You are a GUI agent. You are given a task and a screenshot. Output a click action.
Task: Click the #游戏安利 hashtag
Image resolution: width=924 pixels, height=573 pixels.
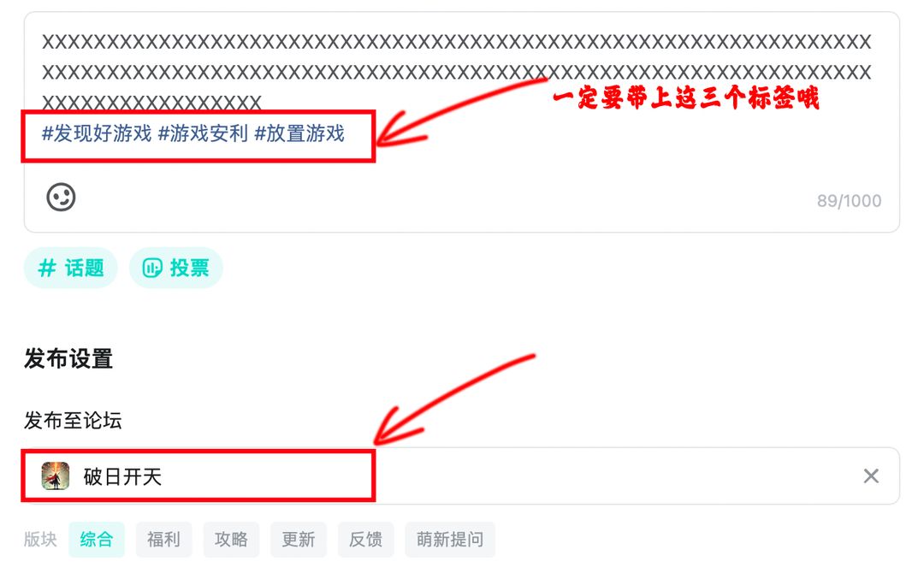[204, 133]
